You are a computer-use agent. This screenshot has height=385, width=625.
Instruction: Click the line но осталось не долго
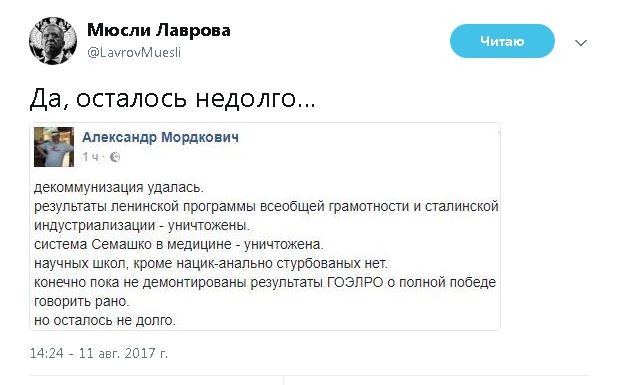pyautogui.click(x=105, y=320)
